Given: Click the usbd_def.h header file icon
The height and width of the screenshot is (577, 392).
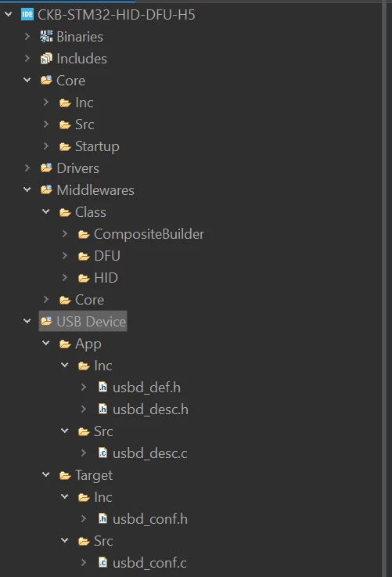Looking at the screenshot, I should pos(103,387).
